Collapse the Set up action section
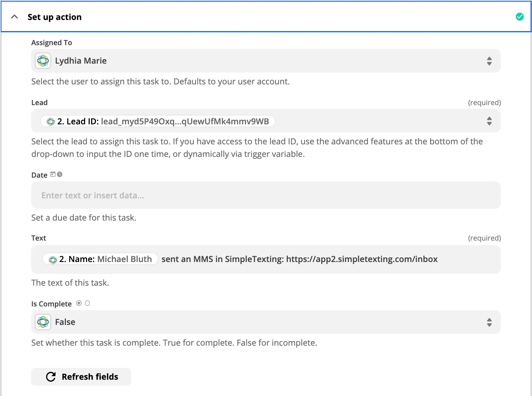 pos(15,17)
